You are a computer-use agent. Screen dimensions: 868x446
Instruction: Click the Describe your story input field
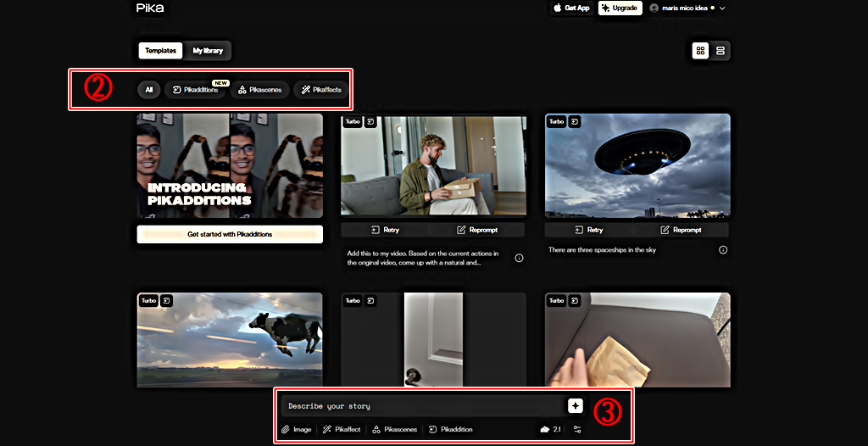point(423,406)
